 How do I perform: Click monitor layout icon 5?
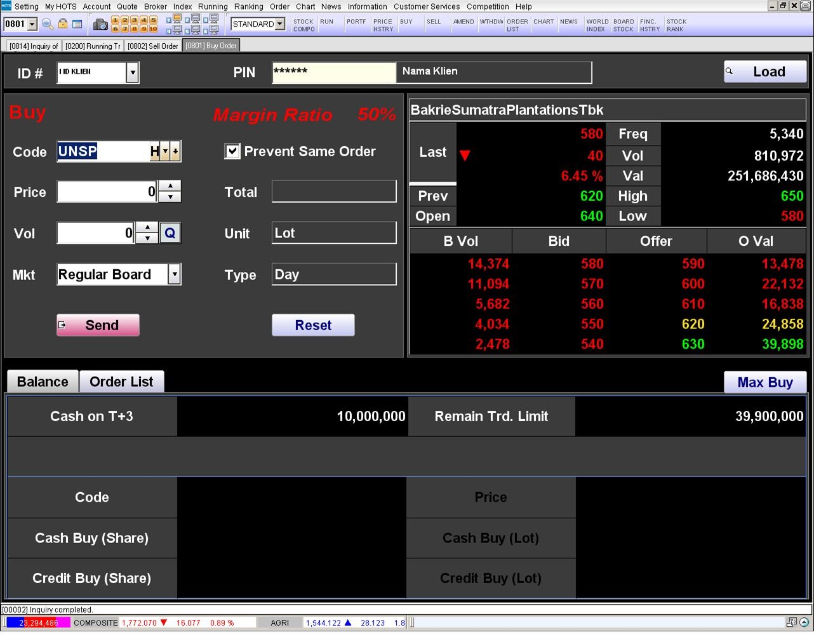click(192, 29)
